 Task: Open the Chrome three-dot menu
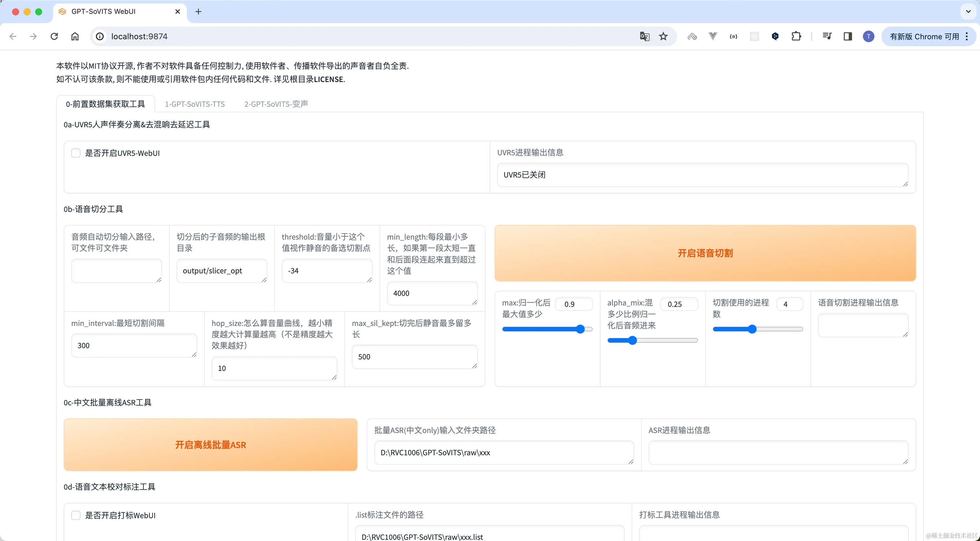(x=967, y=37)
